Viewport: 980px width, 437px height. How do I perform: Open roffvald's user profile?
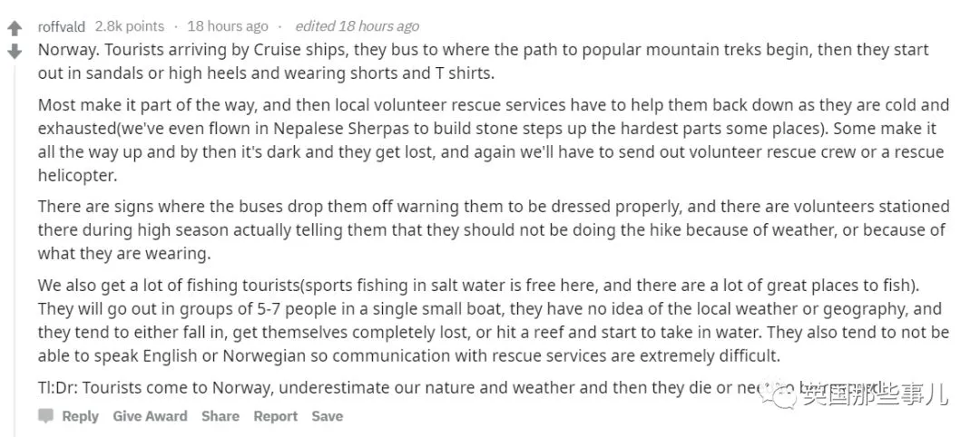pyautogui.click(x=62, y=27)
